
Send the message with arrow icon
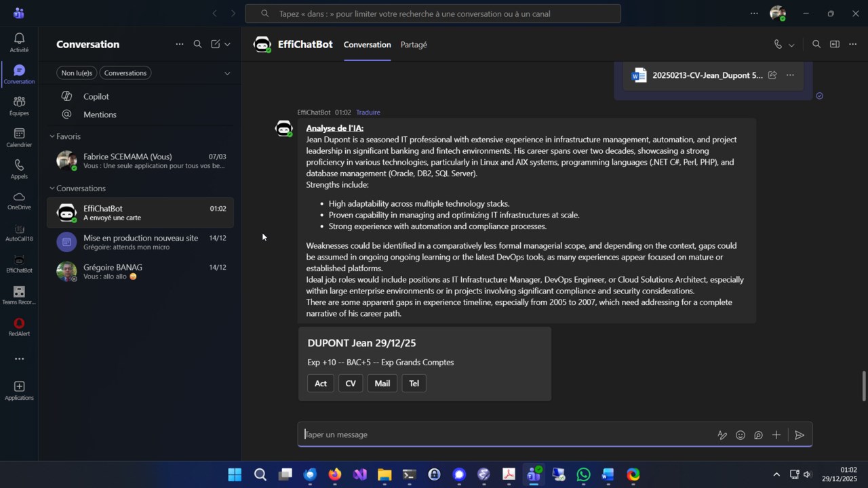(800, 435)
